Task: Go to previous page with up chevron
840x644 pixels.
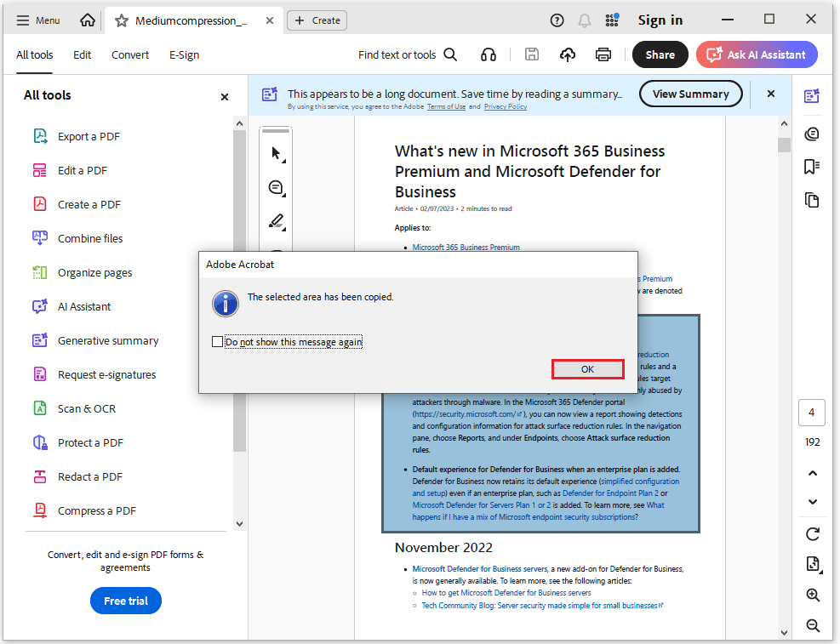Action: 813,473
